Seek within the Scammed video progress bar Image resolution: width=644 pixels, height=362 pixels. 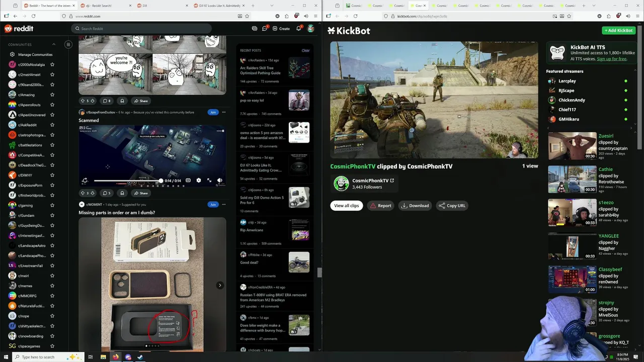coord(127,180)
